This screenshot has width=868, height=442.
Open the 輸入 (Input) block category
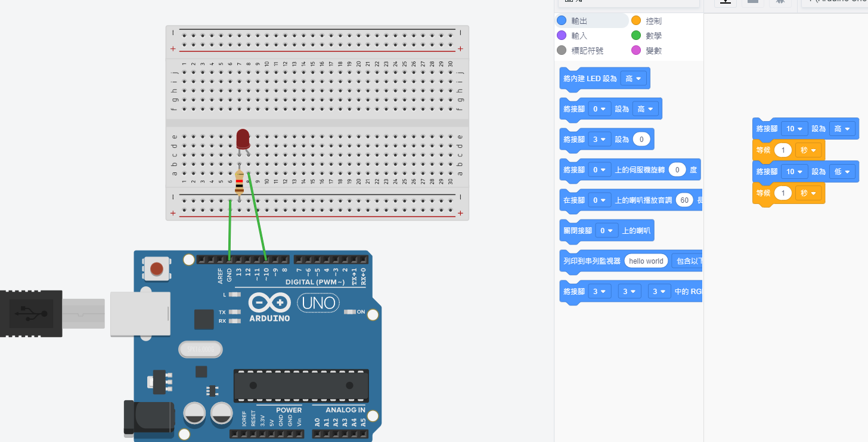coord(579,36)
